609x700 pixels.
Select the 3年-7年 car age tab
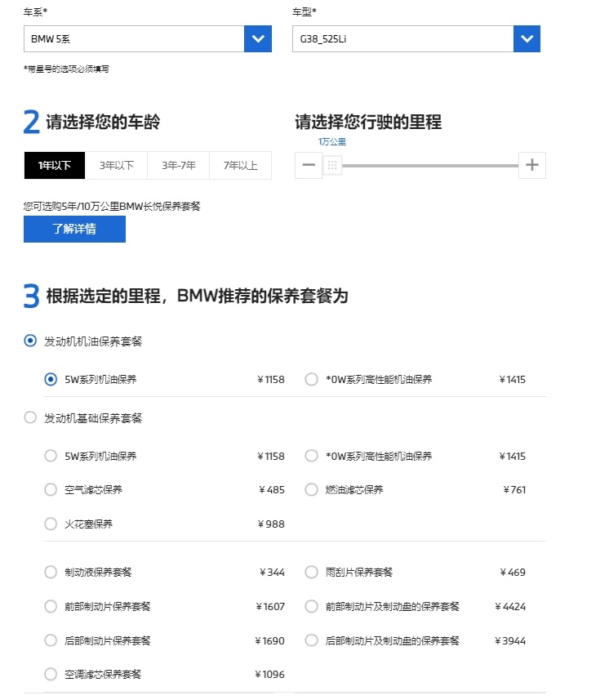click(179, 166)
